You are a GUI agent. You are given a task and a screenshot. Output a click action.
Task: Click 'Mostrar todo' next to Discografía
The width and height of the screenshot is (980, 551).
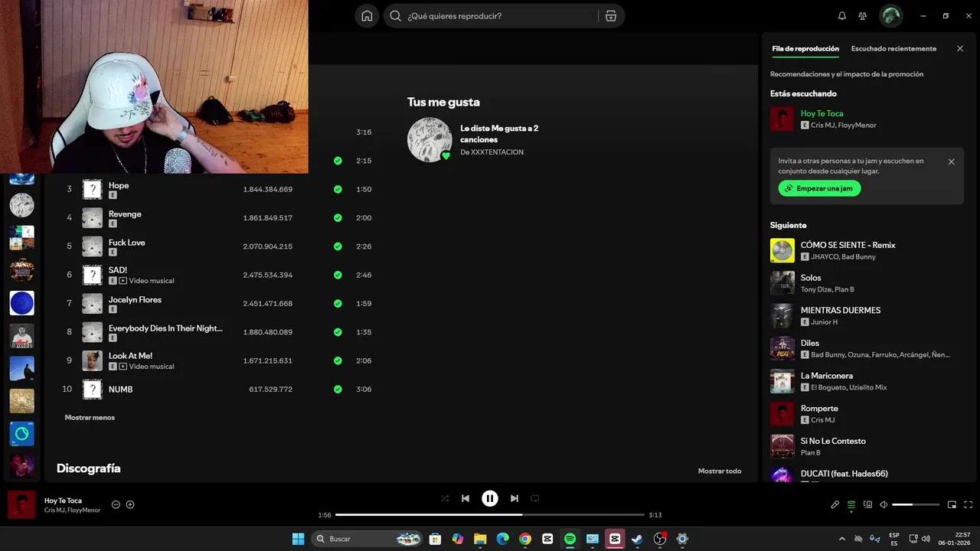[720, 471]
